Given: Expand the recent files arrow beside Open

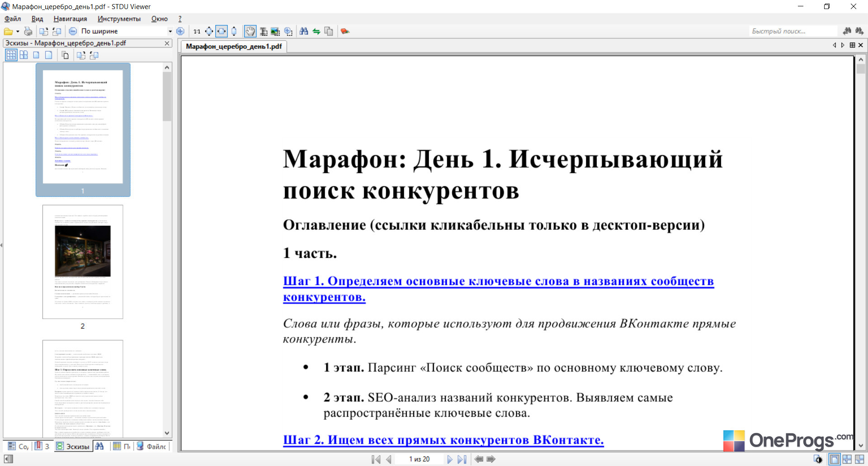Looking at the screenshot, I should pos(18,31).
